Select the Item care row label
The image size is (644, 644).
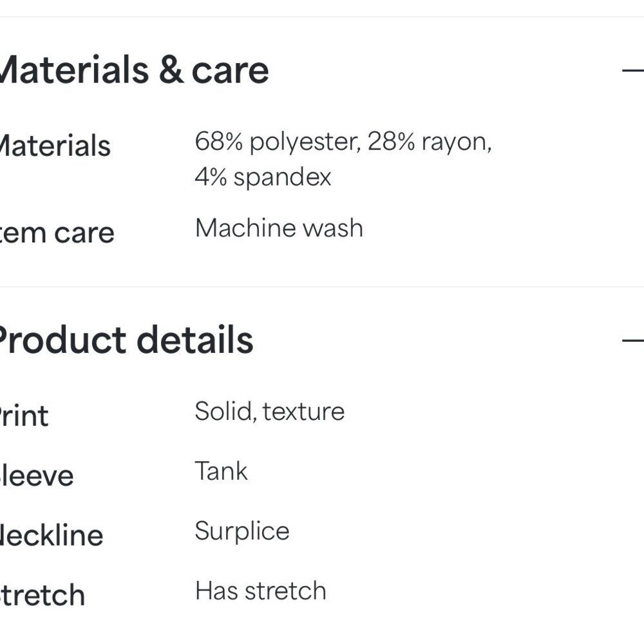coord(57,232)
